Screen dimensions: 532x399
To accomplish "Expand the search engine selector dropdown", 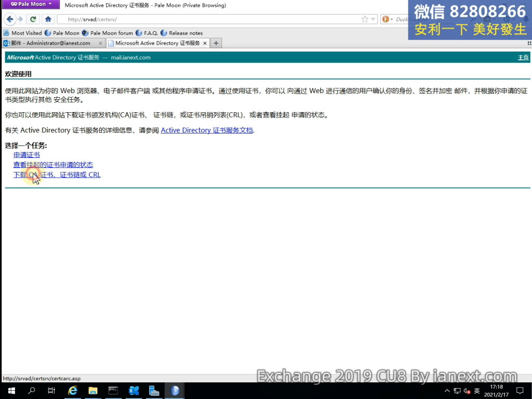I will click(x=392, y=19).
